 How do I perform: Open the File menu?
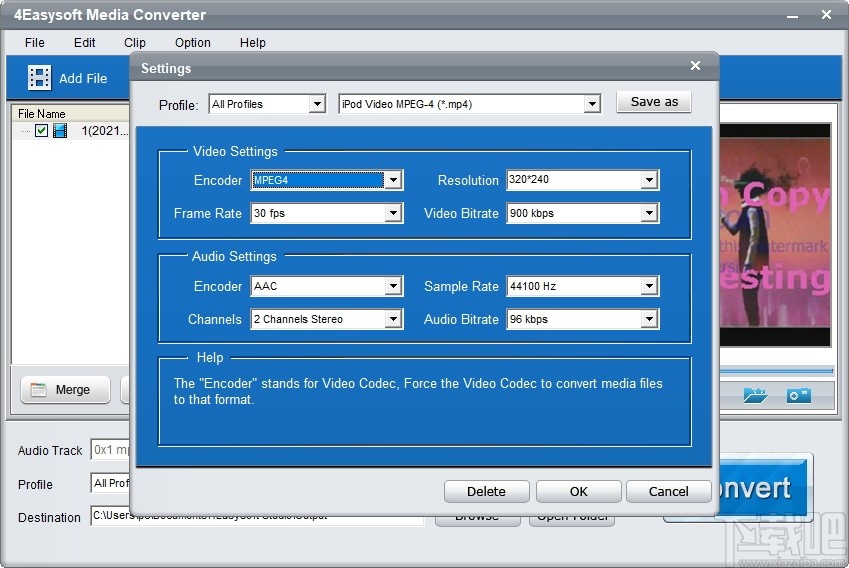point(35,43)
